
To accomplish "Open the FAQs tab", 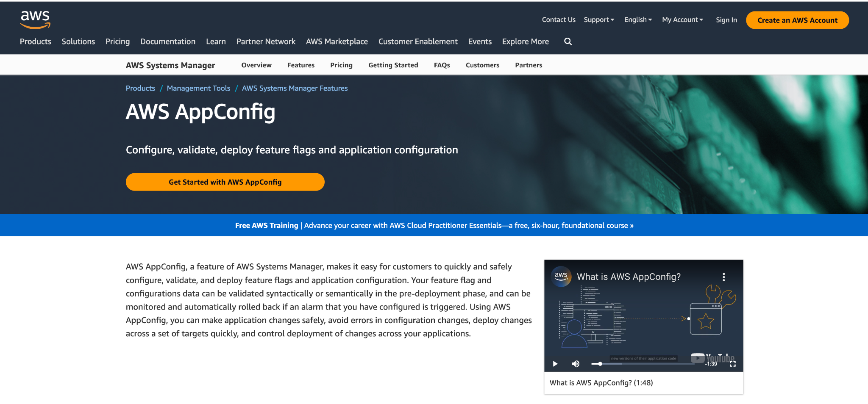I will (x=442, y=65).
